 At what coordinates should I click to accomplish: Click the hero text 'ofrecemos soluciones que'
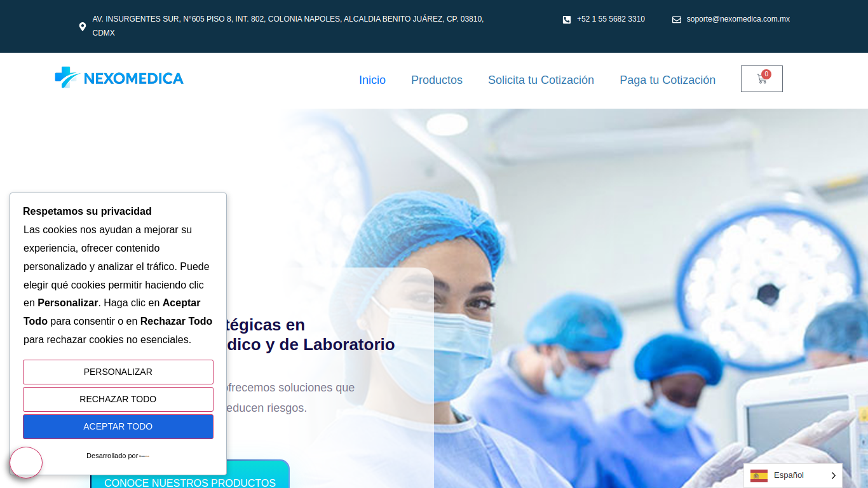click(290, 388)
